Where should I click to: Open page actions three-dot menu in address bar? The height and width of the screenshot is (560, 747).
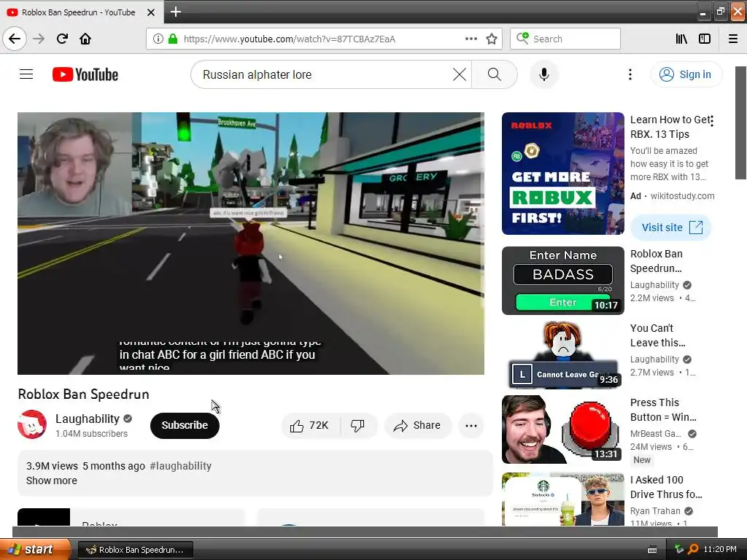471,39
